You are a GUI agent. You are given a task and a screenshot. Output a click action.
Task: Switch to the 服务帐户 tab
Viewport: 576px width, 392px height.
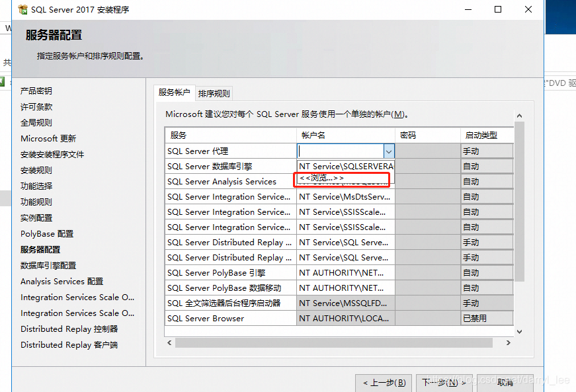click(x=174, y=93)
